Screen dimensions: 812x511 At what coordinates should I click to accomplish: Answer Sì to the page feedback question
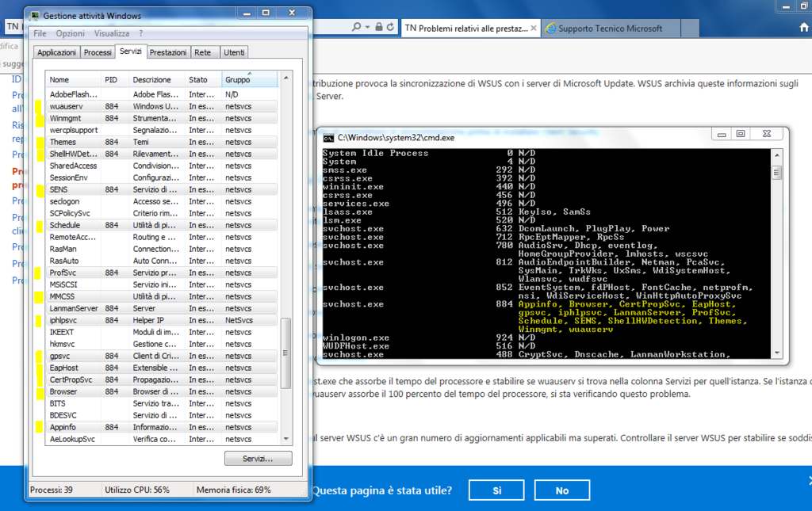[496, 490]
